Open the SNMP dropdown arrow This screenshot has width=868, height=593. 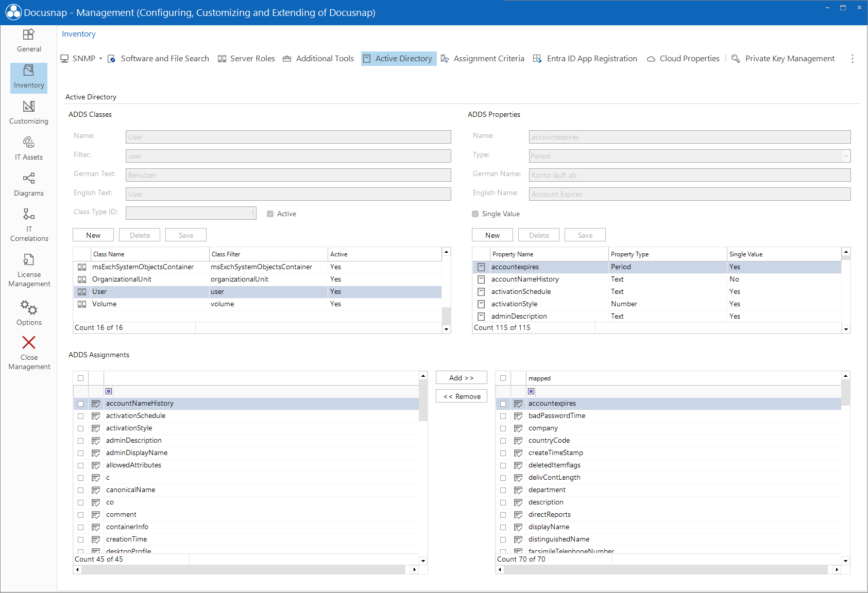[x=100, y=59]
